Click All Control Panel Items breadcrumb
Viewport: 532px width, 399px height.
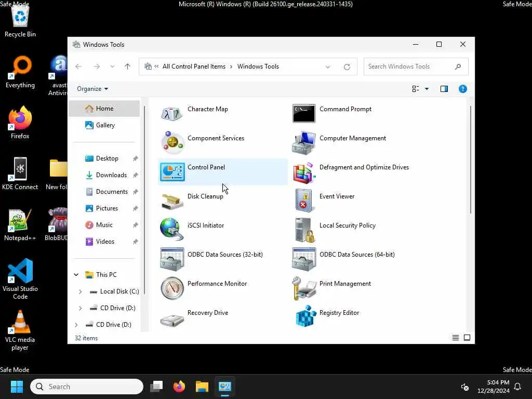(x=194, y=66)
